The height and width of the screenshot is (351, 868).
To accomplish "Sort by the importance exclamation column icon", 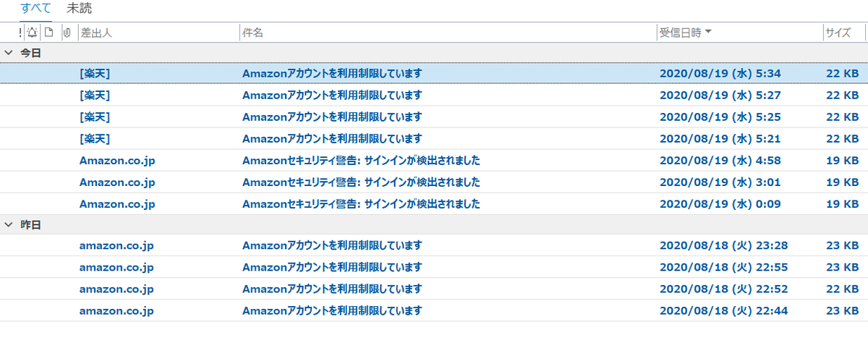I will (x=20, y=32).
